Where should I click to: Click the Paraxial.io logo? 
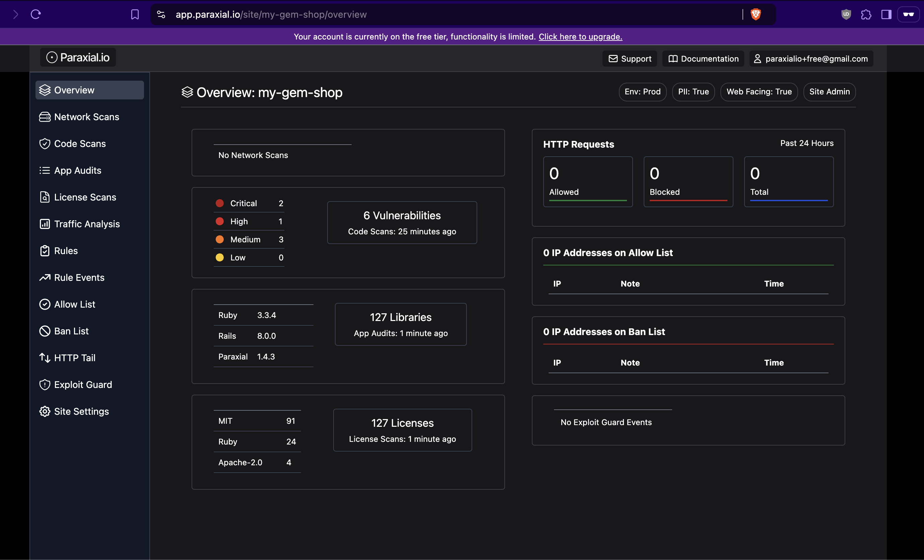point(78,57)
